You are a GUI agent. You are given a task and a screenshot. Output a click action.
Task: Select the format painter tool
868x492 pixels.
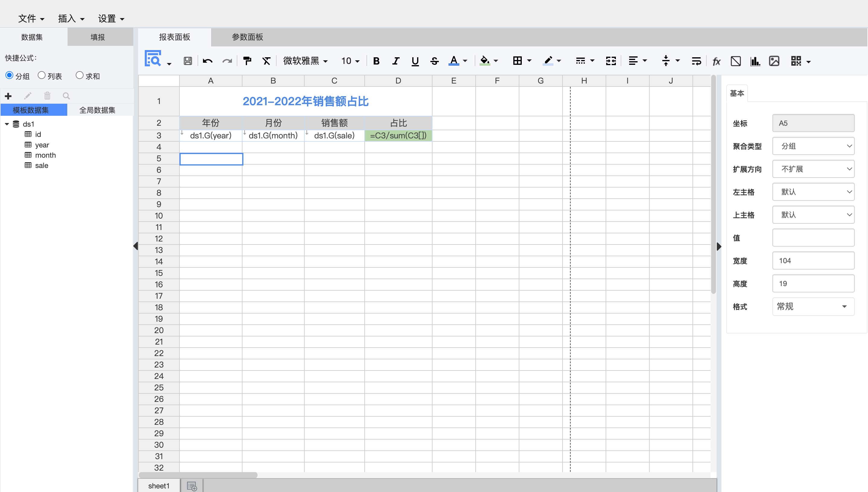coord(247,61)
